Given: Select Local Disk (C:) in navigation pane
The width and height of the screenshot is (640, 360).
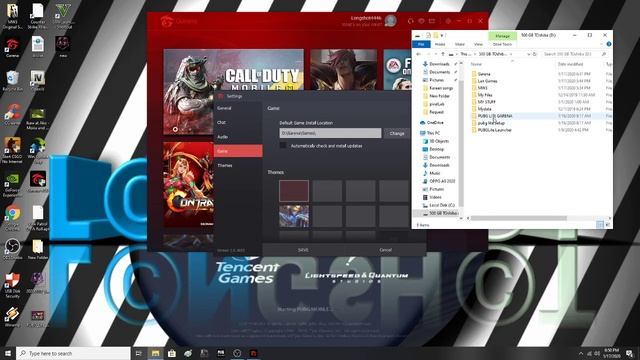Looking at the screenshot, I should point(442,205).
